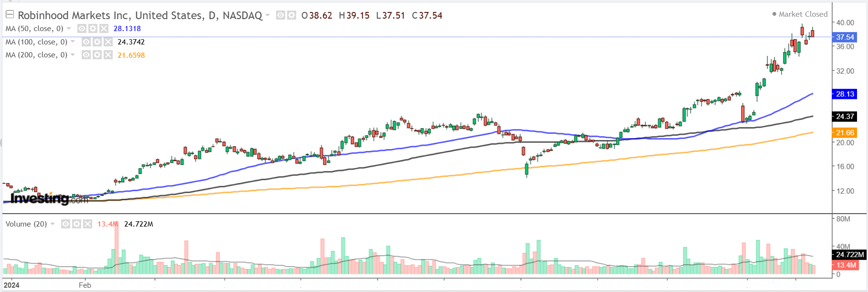
Task: Click the 16.00 price axis tick
Action: tap(845, 166)
